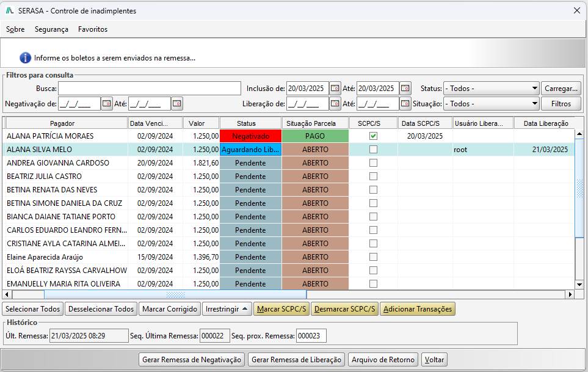Viewport: 588px width, 372px height.
Task: Open the Sobre menu
Action: [15, 29]
